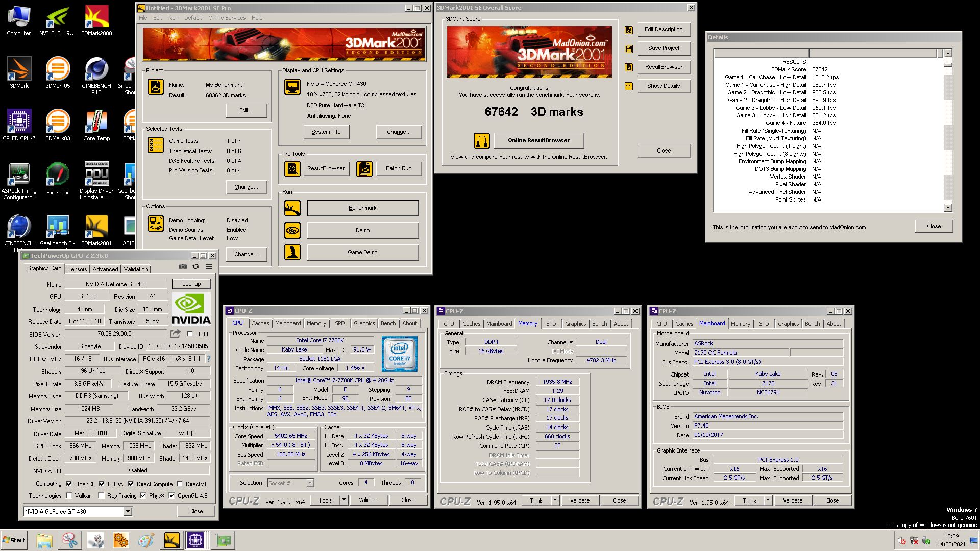The image size is (980, 551).
Task: Click the Details list vertical scrollbar thumb
Action: 948,64
